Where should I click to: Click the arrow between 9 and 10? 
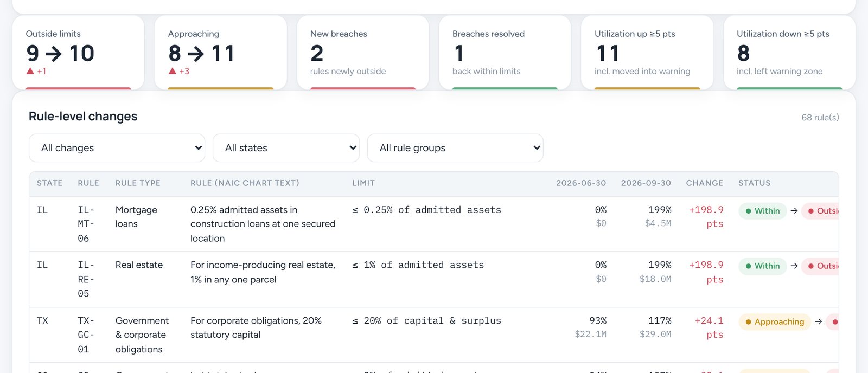pyautogui.click(x=54, y=54)
